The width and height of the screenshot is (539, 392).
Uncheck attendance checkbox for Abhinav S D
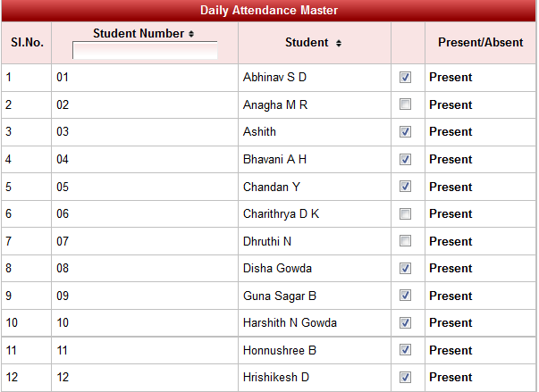[x=406, y=78]
